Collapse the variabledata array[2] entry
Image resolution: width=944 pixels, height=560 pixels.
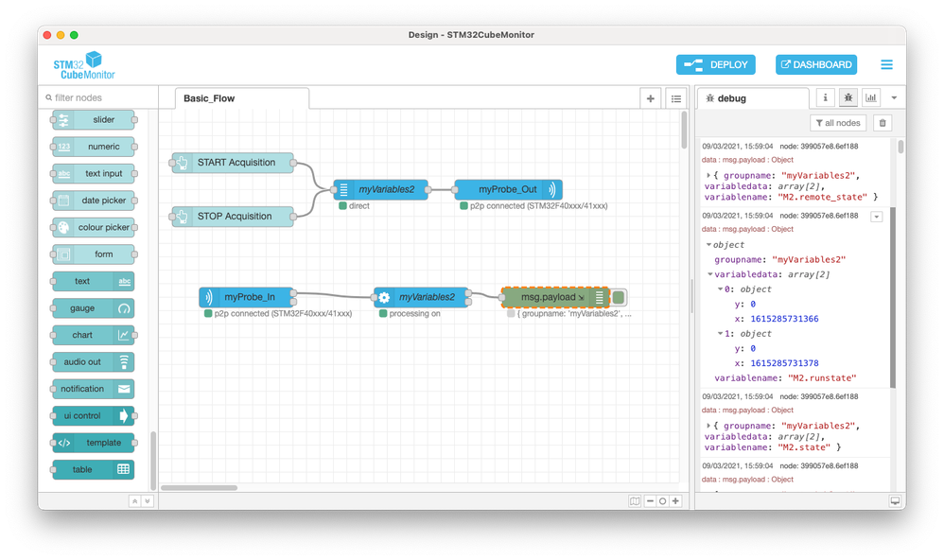(710, 274)
